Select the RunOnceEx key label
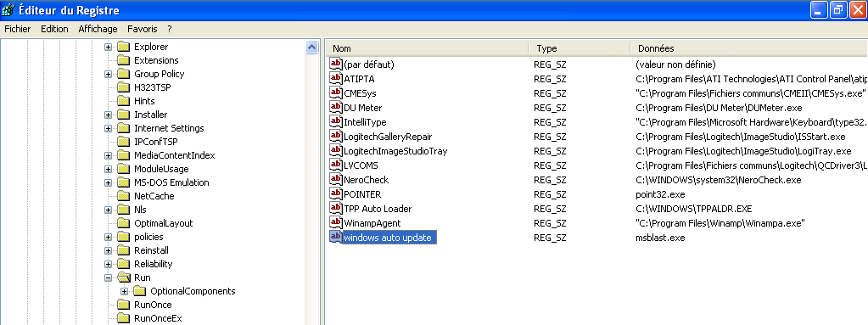868x325 pixels. click(x=158, y=318)
